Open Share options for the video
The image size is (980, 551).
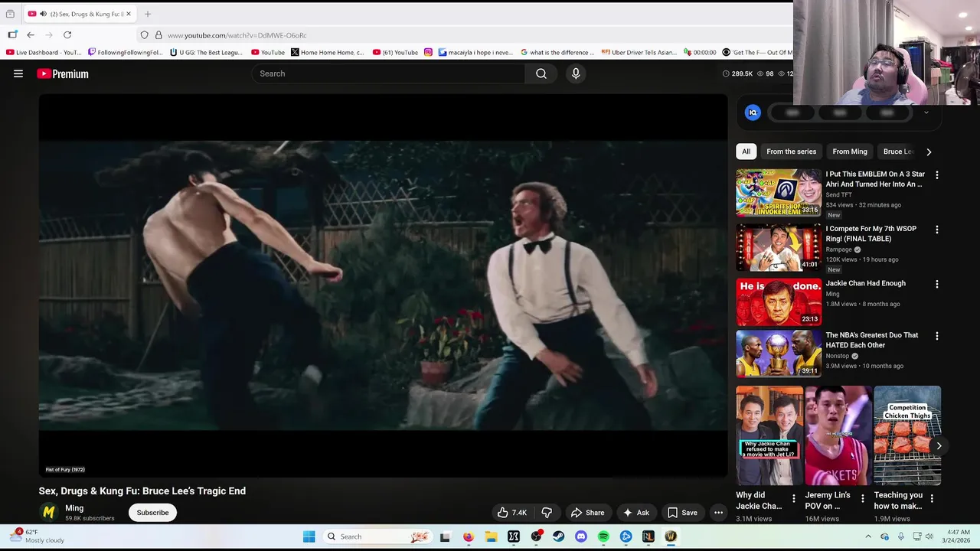(587, 513)
